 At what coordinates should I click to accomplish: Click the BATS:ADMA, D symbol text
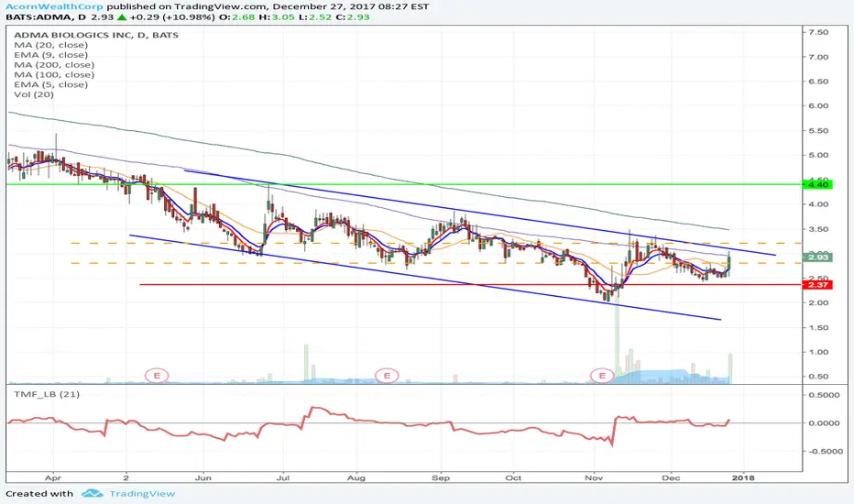(x=46, y=16)
